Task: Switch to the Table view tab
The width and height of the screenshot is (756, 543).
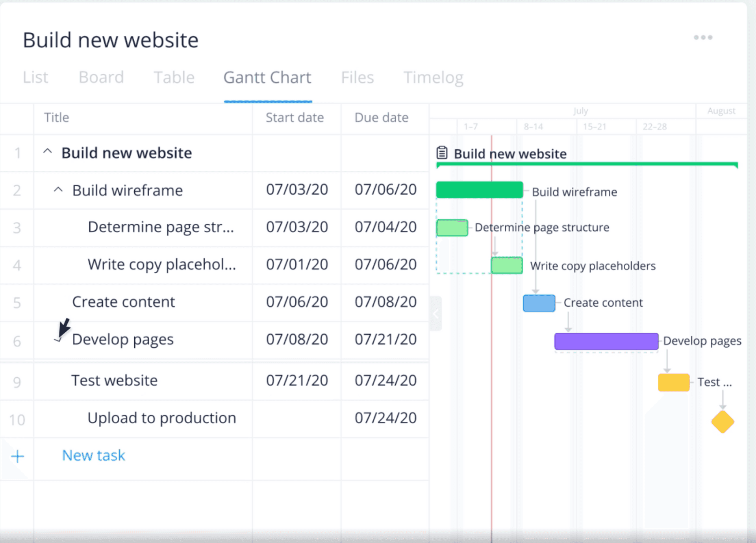Action: tap(174, 77)
